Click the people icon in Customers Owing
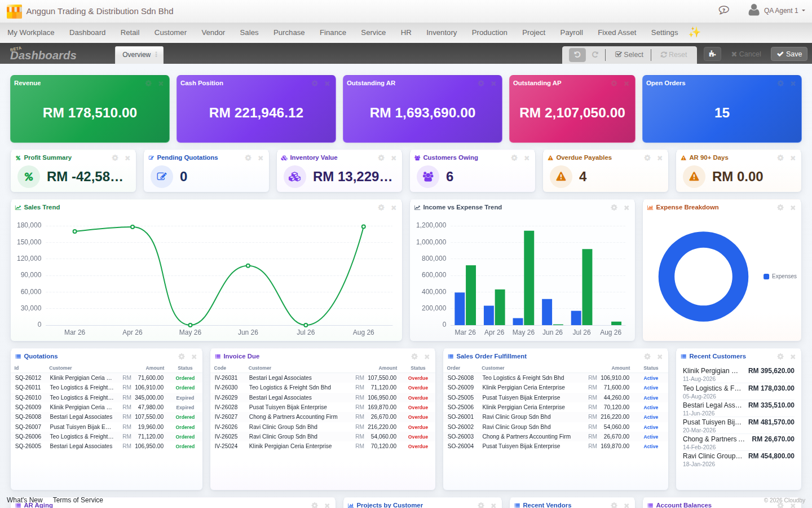 tap(428, 177)
